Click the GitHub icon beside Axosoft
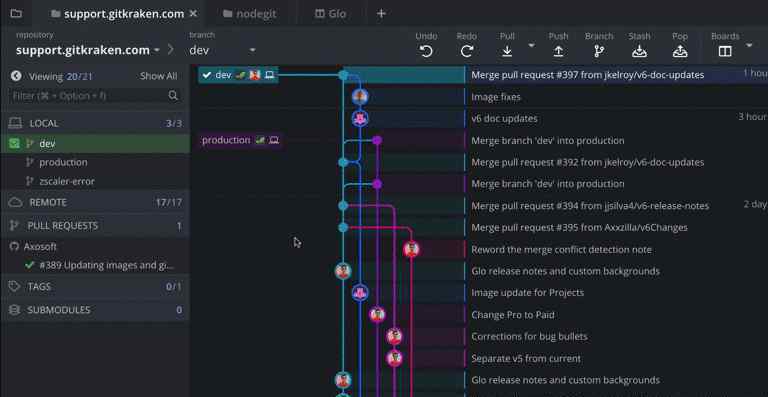 [x=15, y=247]
